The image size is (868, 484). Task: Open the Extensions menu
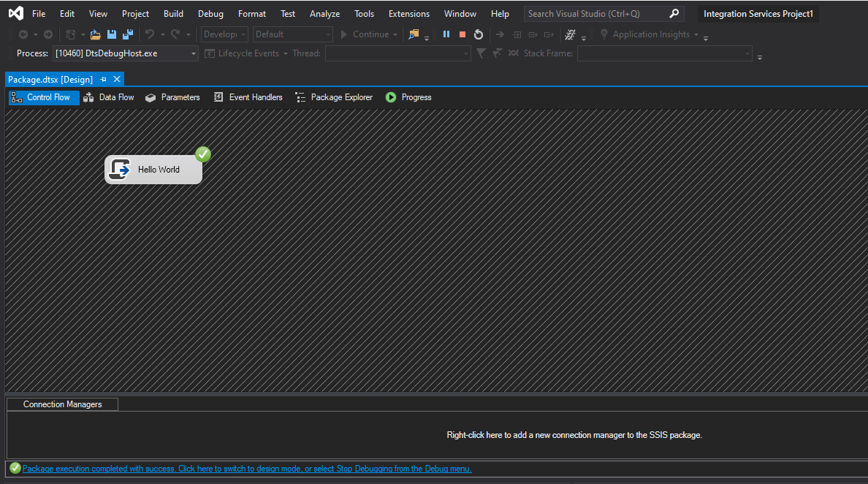tap(409, 14)
